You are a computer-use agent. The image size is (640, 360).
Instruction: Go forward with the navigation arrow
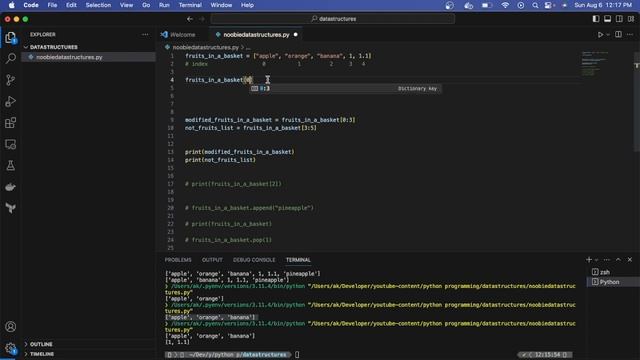202,19
